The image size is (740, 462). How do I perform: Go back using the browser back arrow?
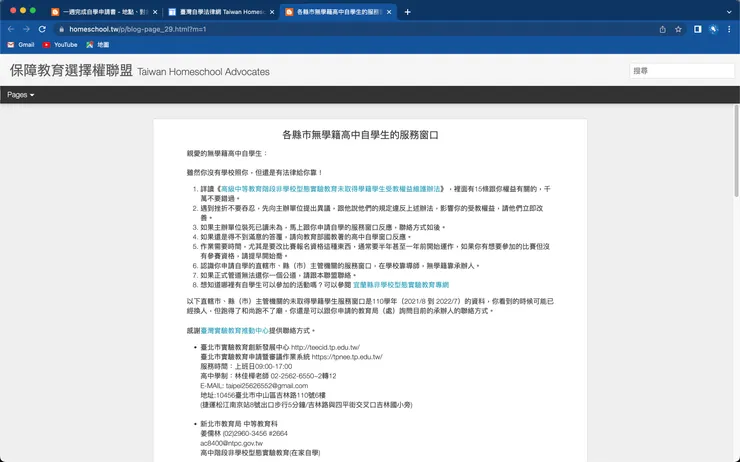[11, 29]
